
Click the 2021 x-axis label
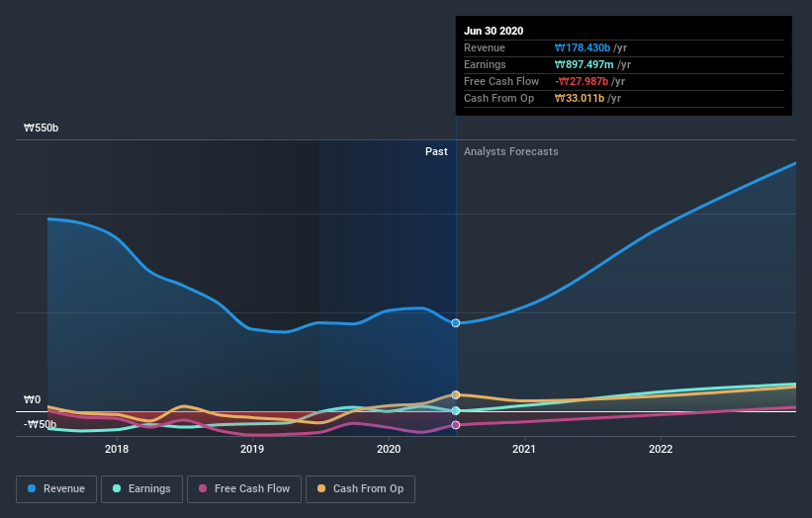tap(524, 449)
